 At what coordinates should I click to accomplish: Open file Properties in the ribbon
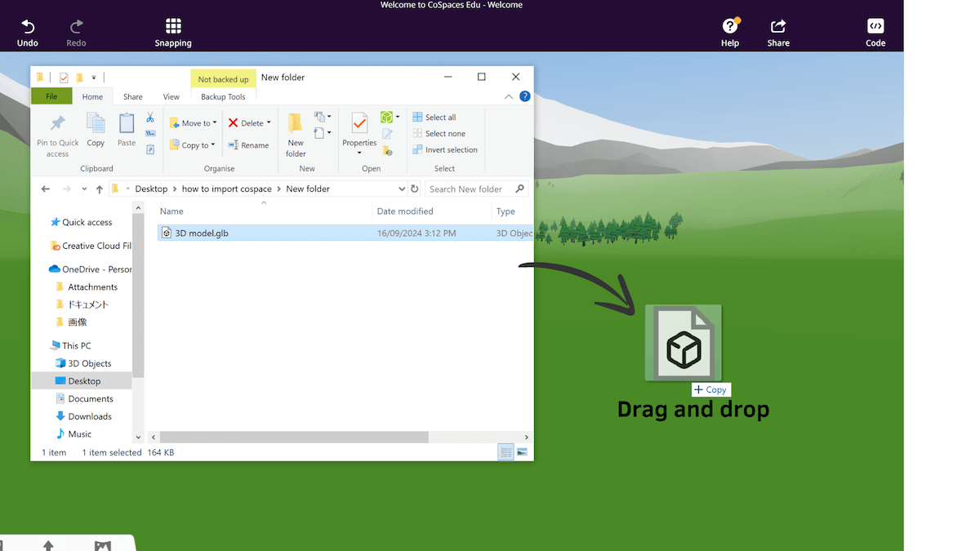[x=359, y=124]
